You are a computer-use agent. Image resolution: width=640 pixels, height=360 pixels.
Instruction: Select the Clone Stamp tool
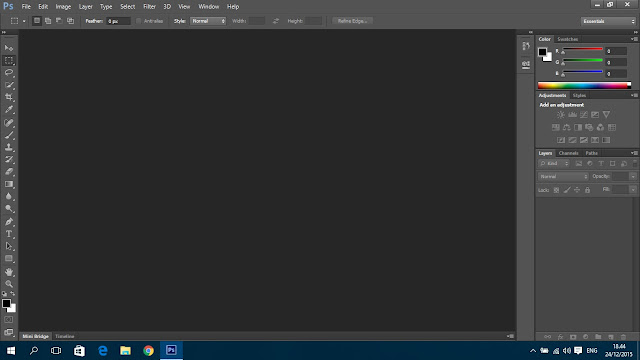9,147
